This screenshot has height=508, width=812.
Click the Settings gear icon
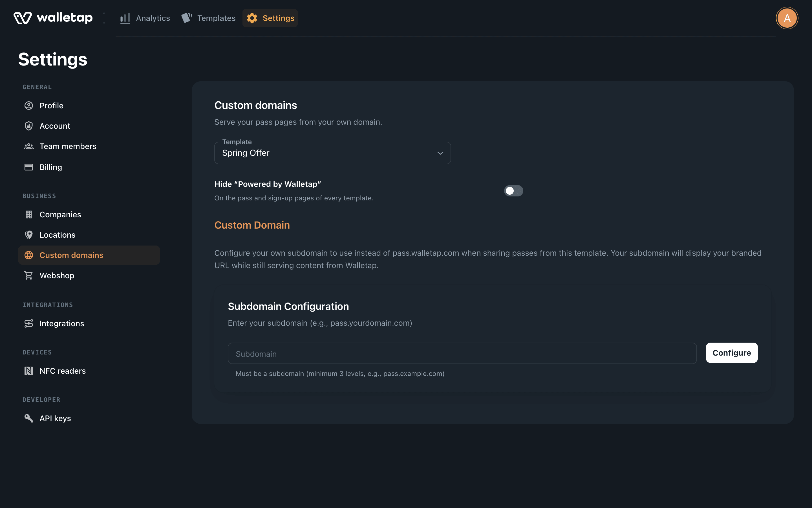(252, 18)
